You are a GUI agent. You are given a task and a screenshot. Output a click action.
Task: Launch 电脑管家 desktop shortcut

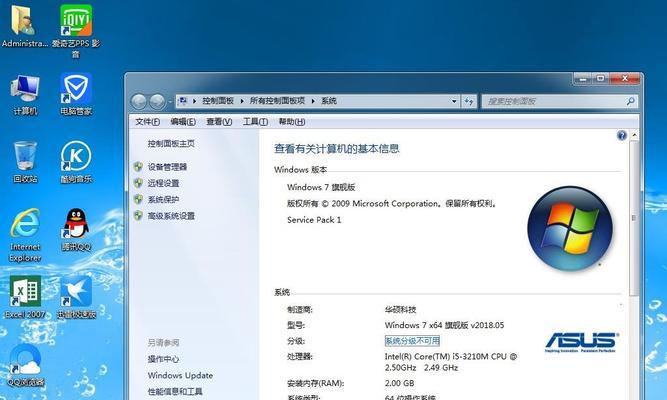76,94
